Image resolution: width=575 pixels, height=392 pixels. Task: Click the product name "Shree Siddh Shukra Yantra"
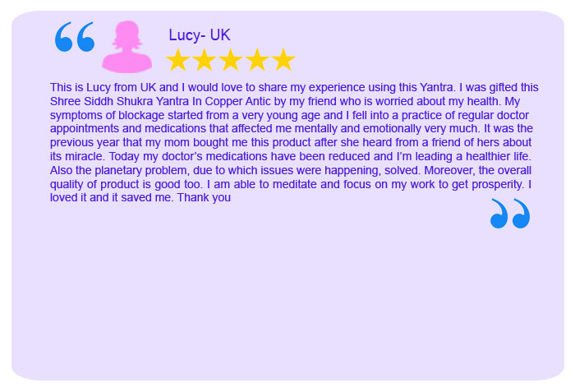pyautogui.click(x=119, y=102)
